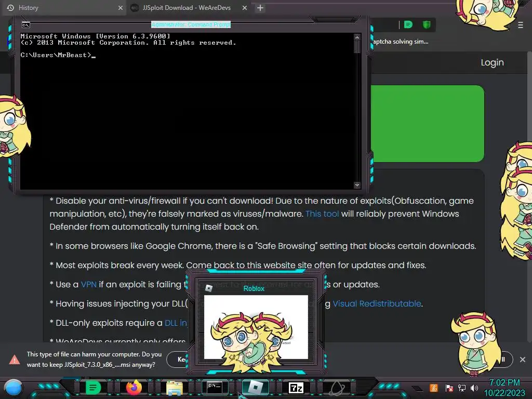Dismiss the download bar with the X
The width and height of the screenshot is (532, 399).
pyautogui.click(x=523, y=360)
